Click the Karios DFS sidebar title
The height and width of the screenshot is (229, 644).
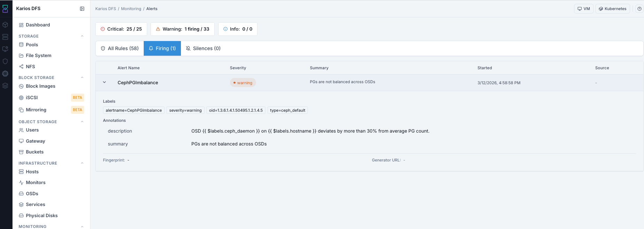click(28, 9)
